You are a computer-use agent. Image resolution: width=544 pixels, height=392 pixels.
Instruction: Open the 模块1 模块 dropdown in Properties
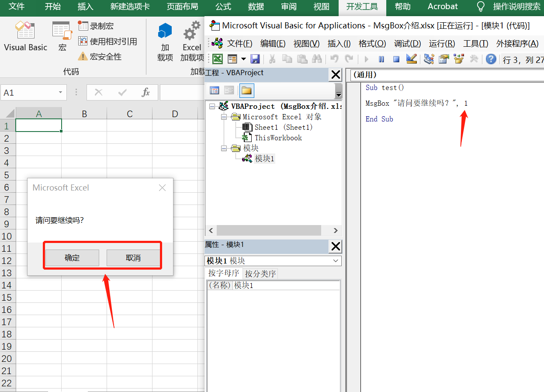click(335, 260)
